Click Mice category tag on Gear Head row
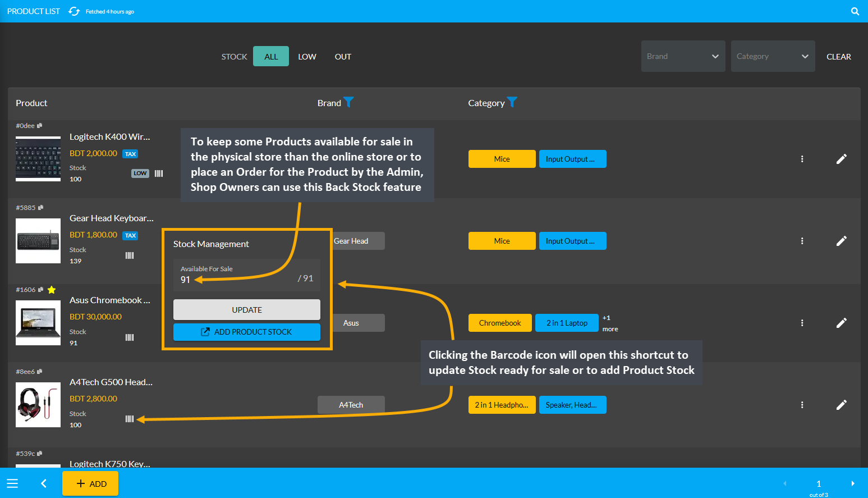The height and width of the screenshot is (498, 868). pos(502,241)
